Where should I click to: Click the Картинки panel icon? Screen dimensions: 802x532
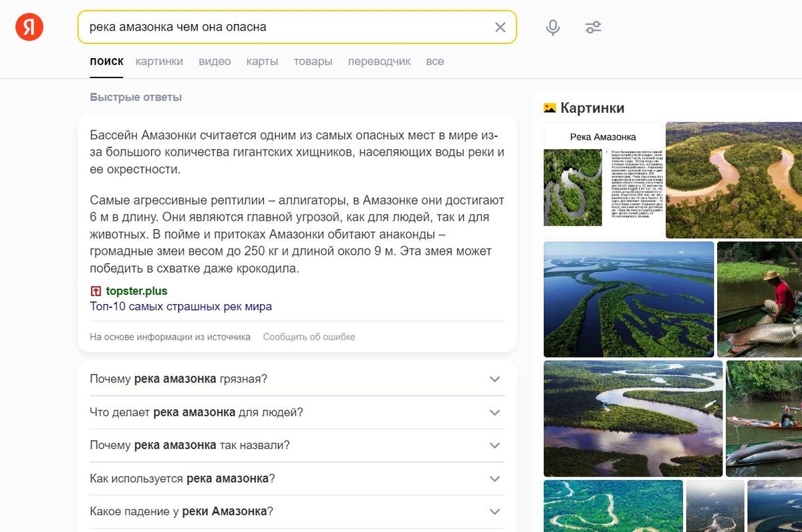coord(551,107)
